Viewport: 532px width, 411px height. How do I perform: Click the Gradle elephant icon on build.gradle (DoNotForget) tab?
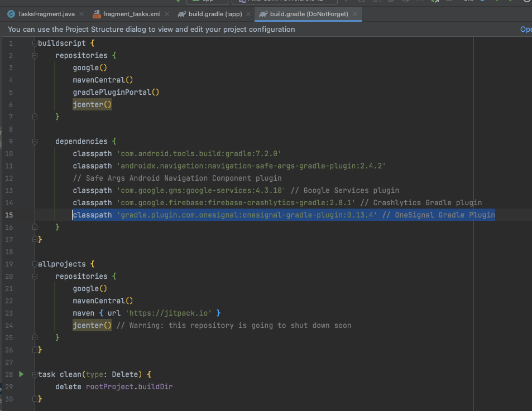click(263, 14)
